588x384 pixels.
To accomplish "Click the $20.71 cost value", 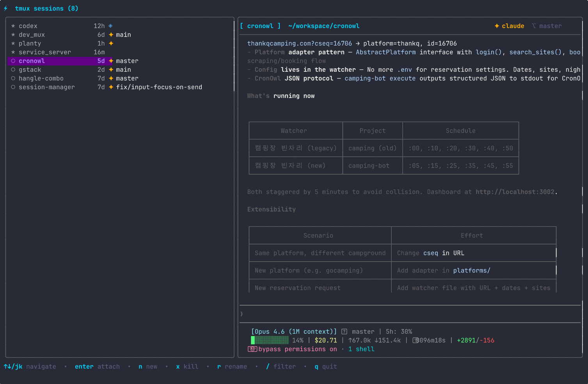I will [326, 340].
